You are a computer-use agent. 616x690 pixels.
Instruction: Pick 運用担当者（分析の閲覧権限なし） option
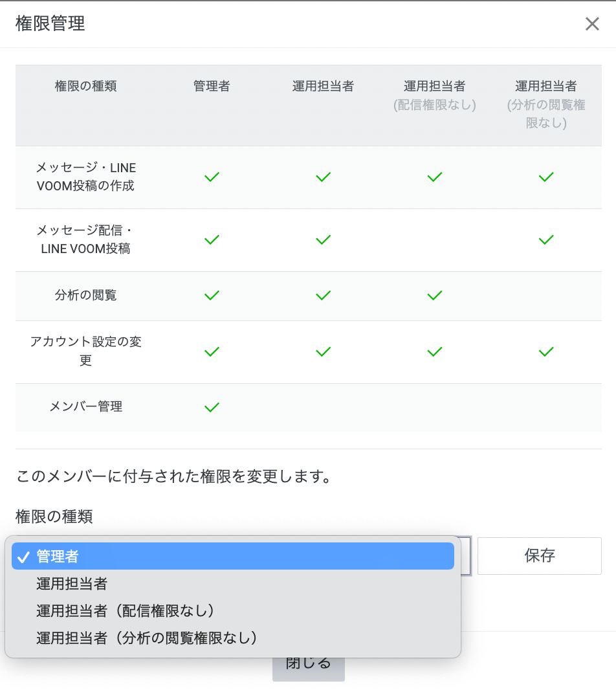click(x=147, y=638)
